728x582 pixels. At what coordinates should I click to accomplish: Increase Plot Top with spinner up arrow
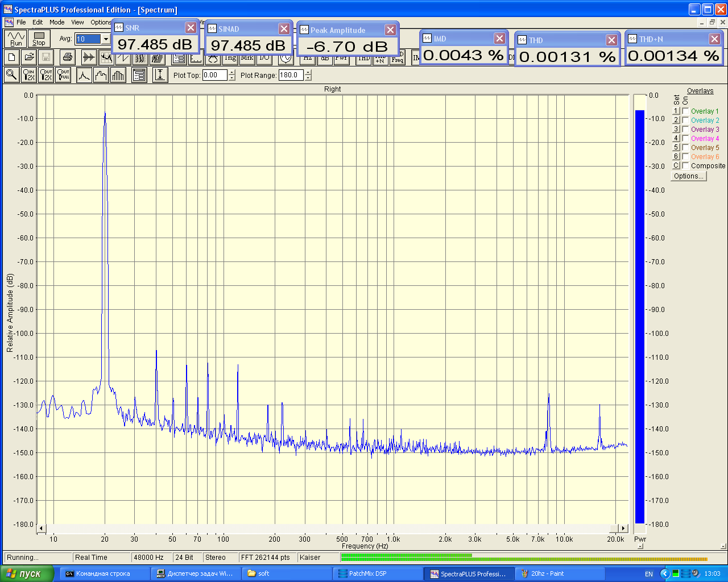[231, 72]
